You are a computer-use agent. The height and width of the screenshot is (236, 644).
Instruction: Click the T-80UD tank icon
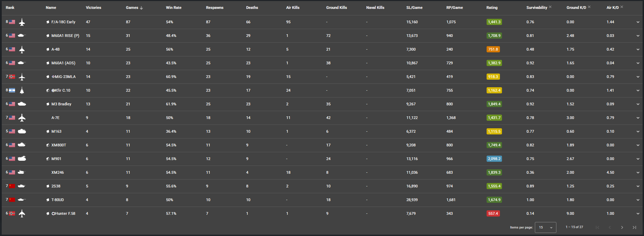tap(22, 200)
